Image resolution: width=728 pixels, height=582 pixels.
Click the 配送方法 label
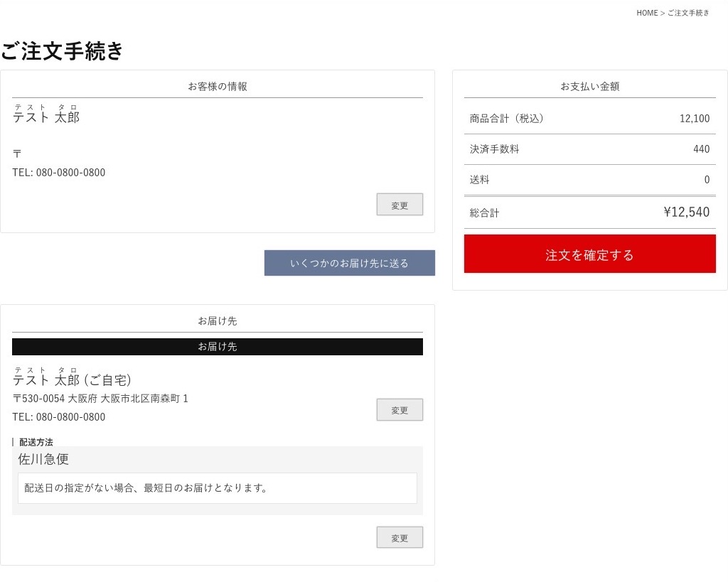point(36,442)
